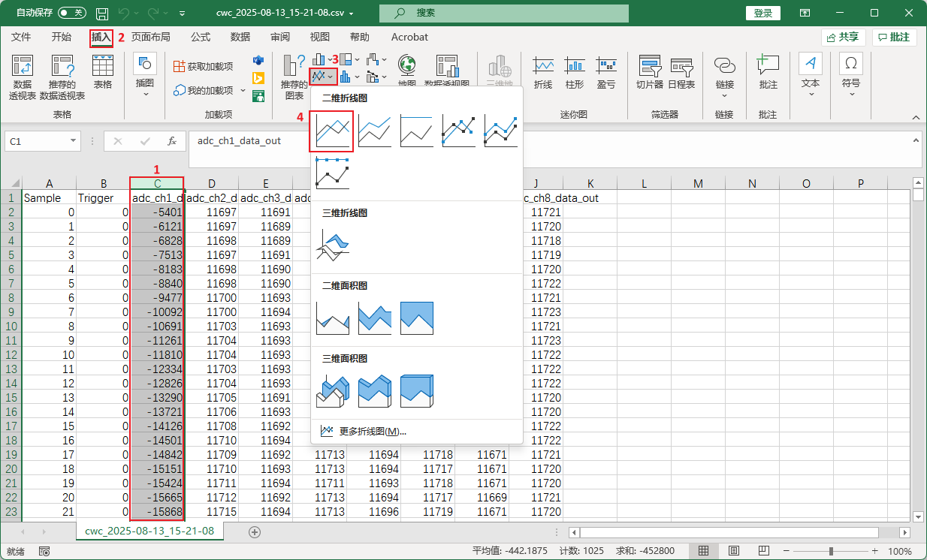The width and height of the screenshot is (927, 560).
Task: Insert a 表格 table
Action: point(103,72)
